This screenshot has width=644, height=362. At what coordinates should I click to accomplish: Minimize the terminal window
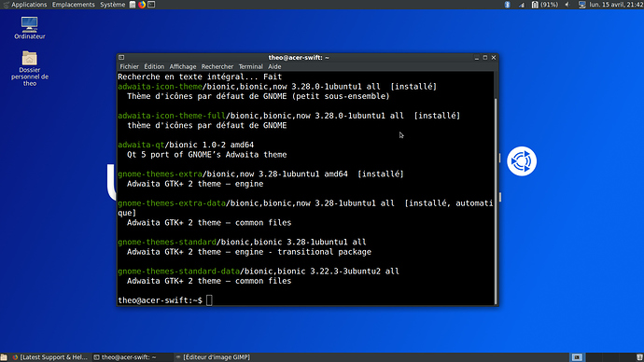(476, 58)
